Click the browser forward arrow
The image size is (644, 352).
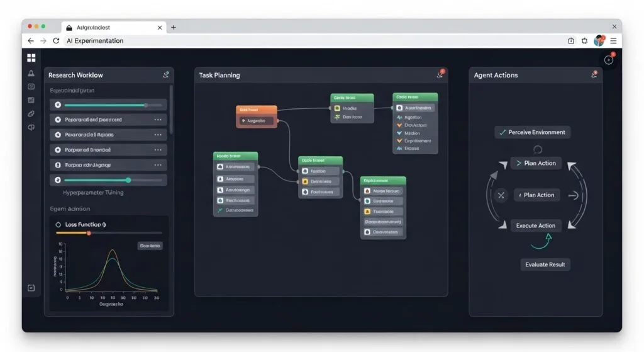coord(43,41)
